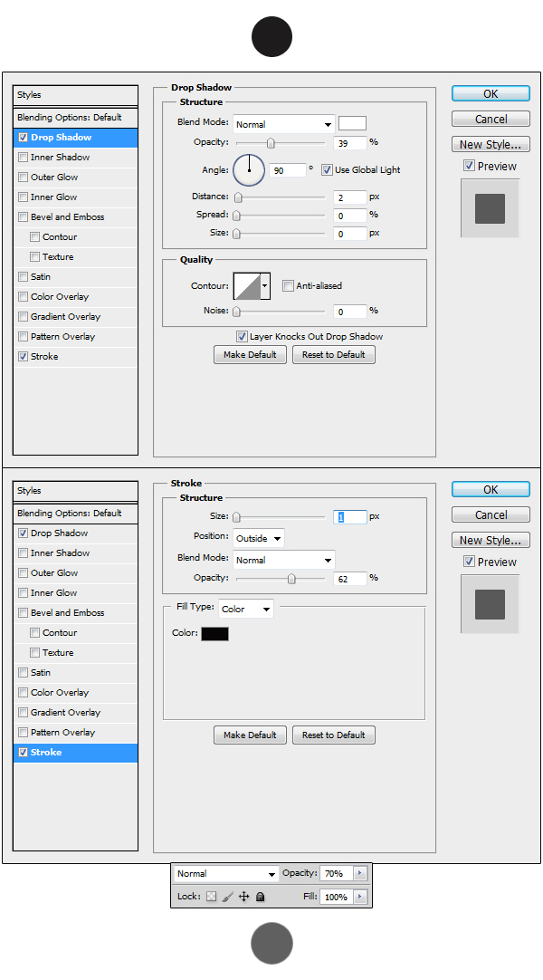Toggle Layer Knocks Out Drop Shadow
543x980 pixels.
242,337
